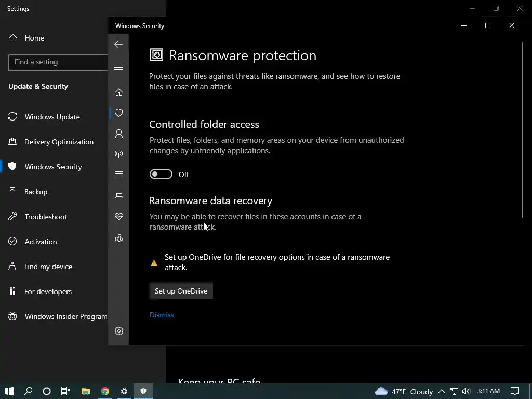Maximize the Windows Security window
The image size is (532, 399).
pos(487,25)
